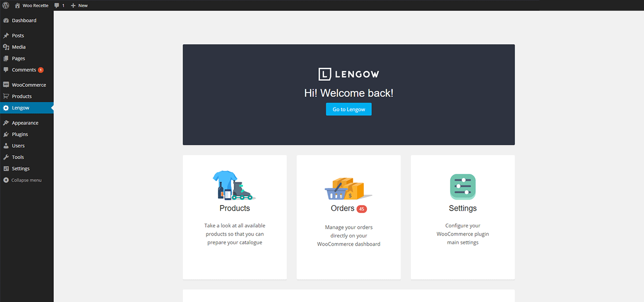Open the Media menu label

19,47
